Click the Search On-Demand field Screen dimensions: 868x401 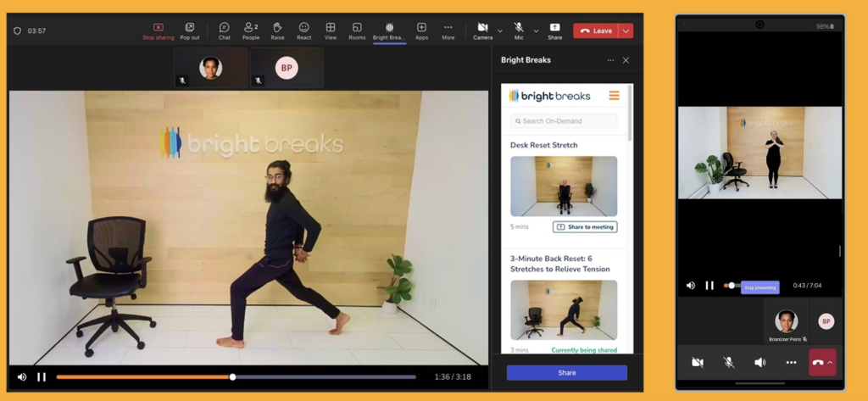pyautogui.click(x=564, y=121)
